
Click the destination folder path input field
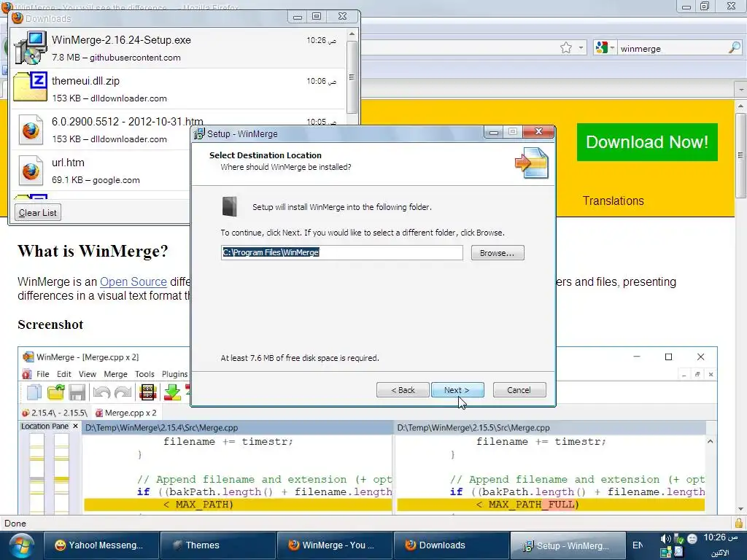pos(341,252)
